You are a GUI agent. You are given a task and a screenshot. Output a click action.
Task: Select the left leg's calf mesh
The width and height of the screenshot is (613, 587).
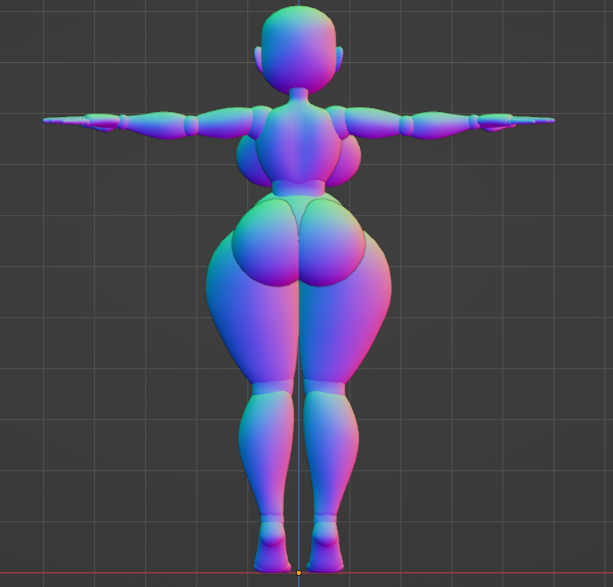point(266,454)
